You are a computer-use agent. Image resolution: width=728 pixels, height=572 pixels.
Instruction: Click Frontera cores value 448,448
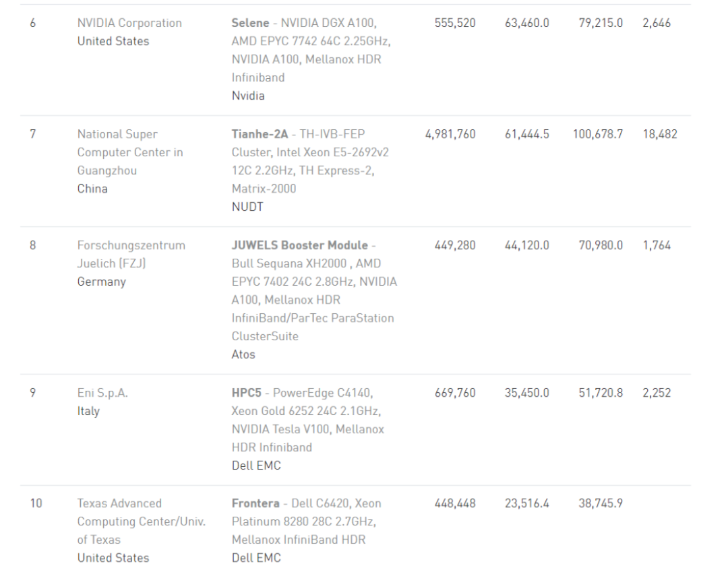(x=455, y=503)
